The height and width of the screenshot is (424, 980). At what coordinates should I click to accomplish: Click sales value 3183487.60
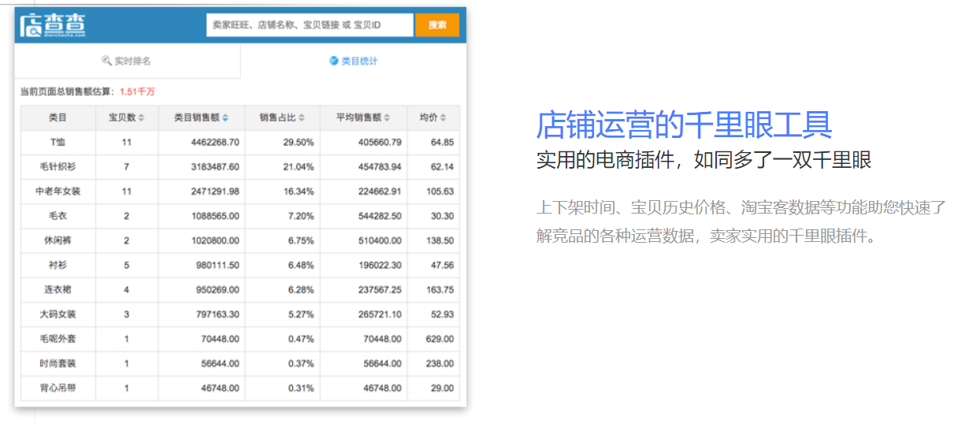tap(215, 167)
